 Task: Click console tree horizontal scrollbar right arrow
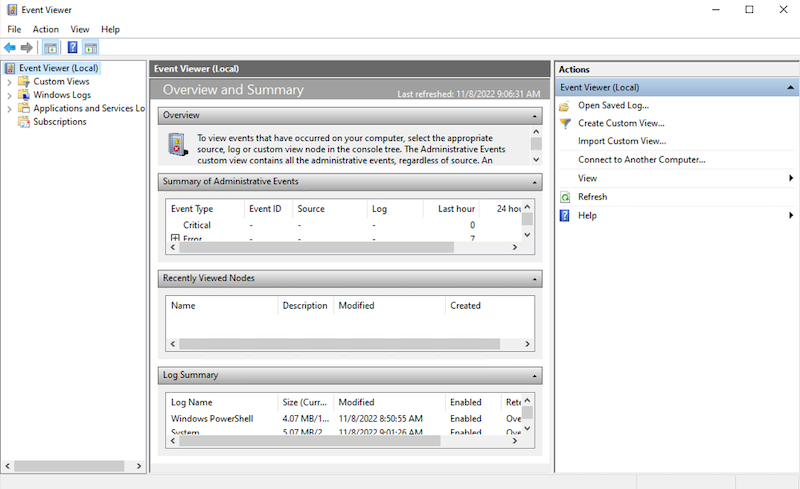(139, 466)
